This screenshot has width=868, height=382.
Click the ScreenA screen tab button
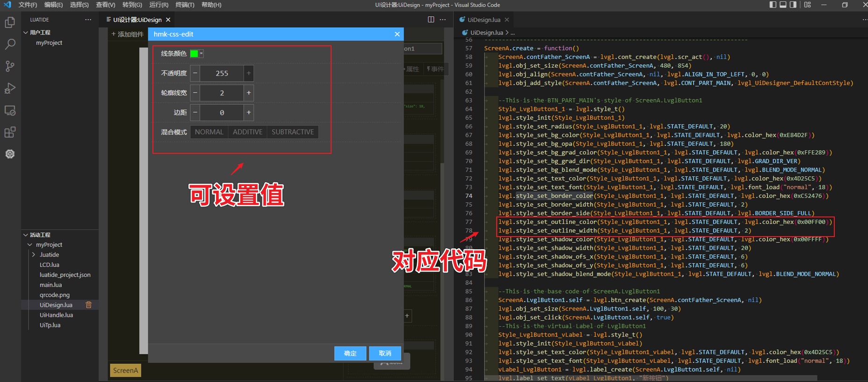[x=125, y=370]
